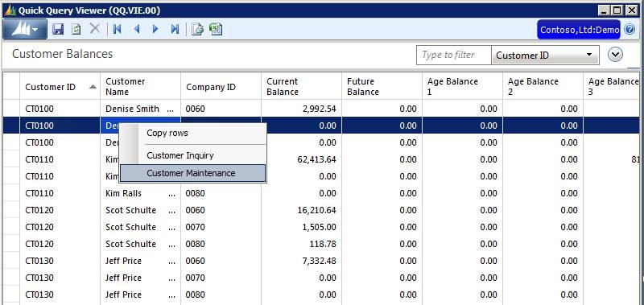Choose Customer Maintenance from context menu
The width and height of the screenshot is (644, 305).
click(x=192, y=173)
